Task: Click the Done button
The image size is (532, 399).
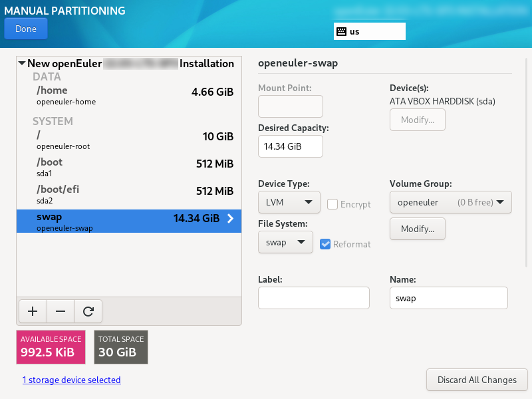Action: point(26,29)
